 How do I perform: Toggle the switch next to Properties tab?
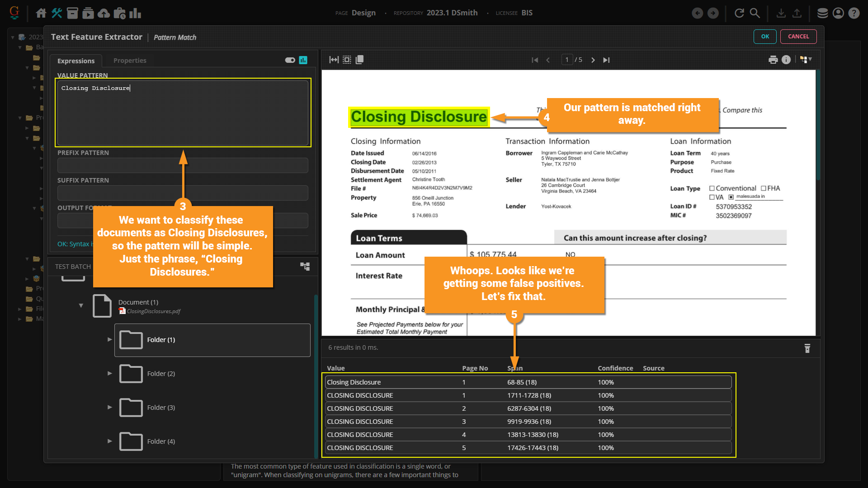290,60
